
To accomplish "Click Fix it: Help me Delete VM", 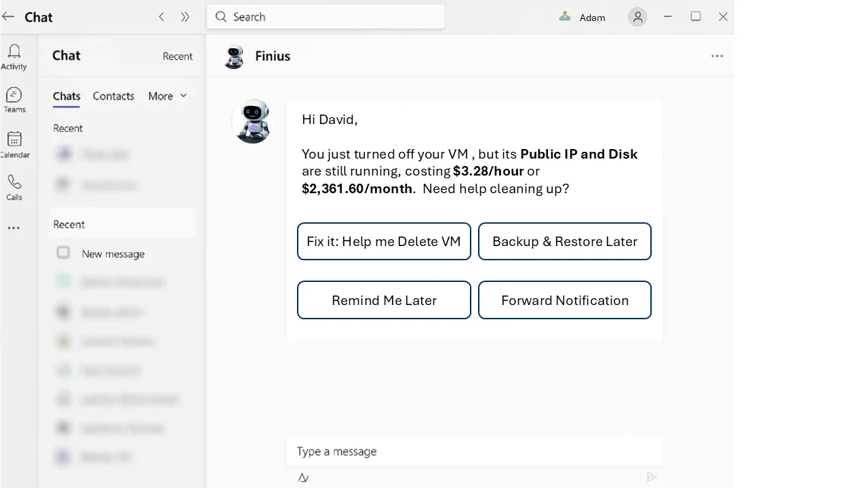I will pos(384,241).
